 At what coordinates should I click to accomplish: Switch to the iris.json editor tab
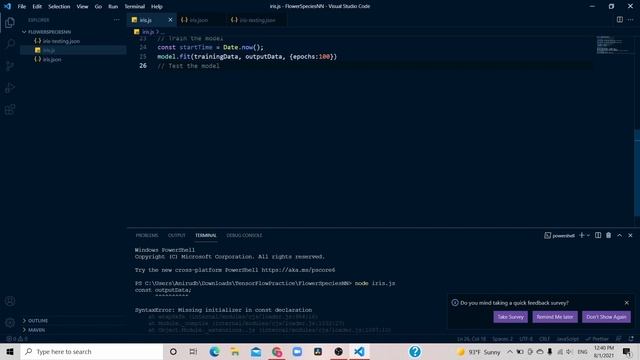coord(199,20)
